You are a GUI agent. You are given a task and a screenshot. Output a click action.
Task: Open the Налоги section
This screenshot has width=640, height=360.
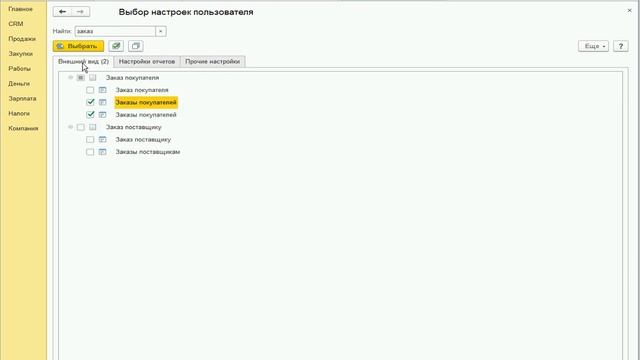tap(19, 113)
